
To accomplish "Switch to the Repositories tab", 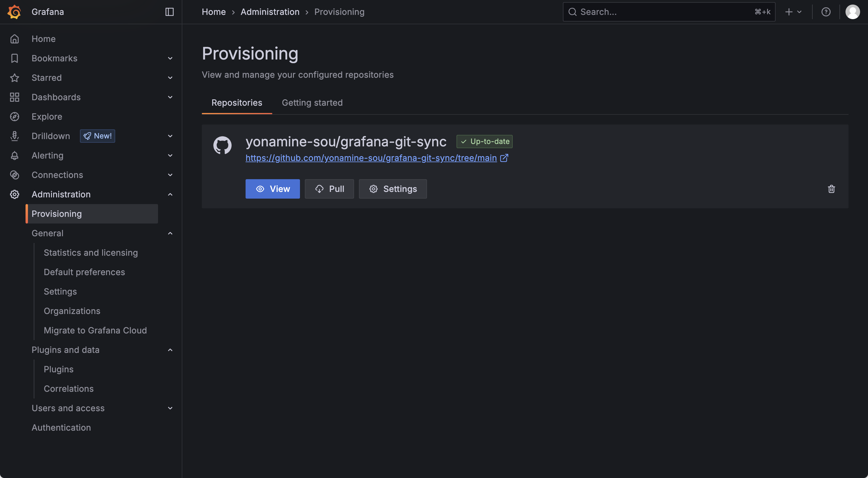I will (236, 103).
